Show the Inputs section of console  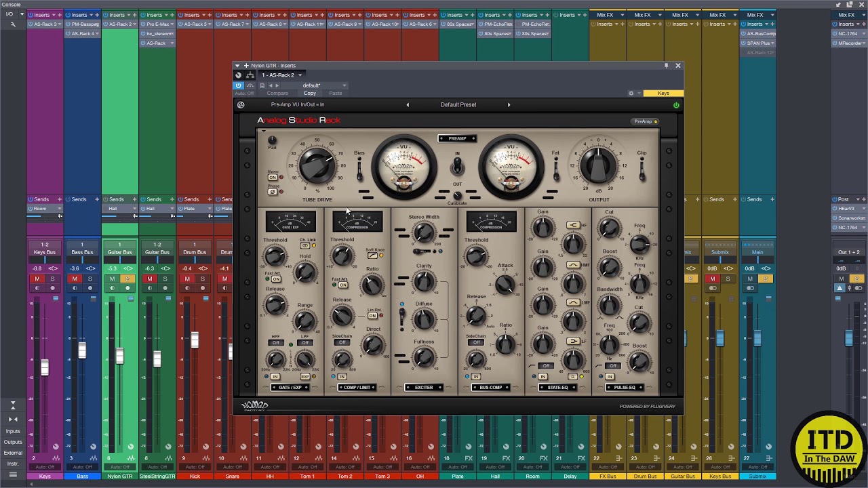pos(13,431)
